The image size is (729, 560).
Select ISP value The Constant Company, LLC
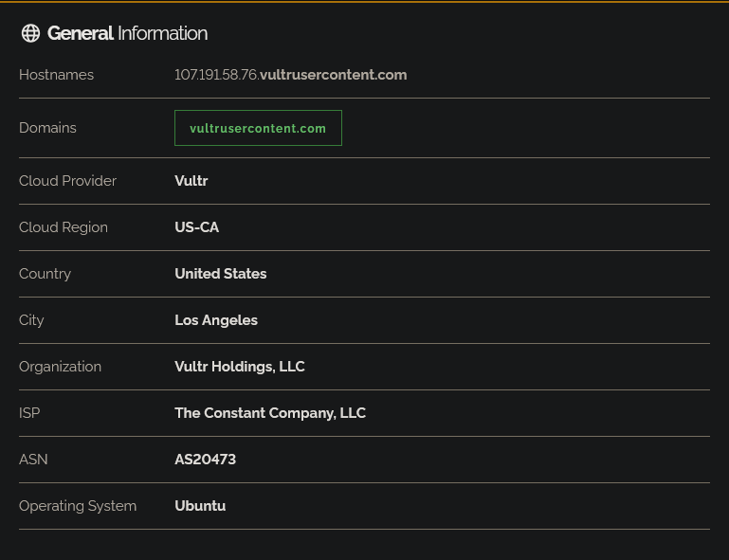point(270,413)
